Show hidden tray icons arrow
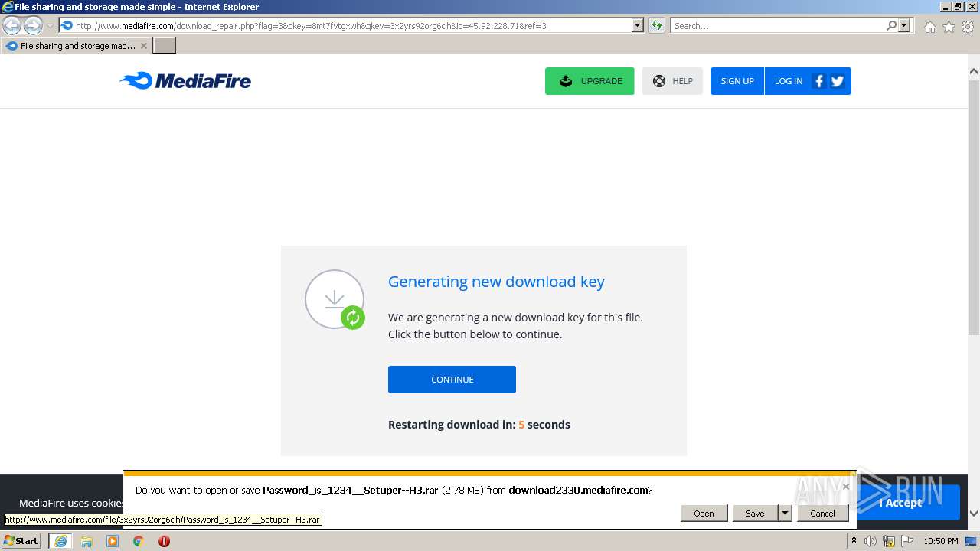 point(854,541)
